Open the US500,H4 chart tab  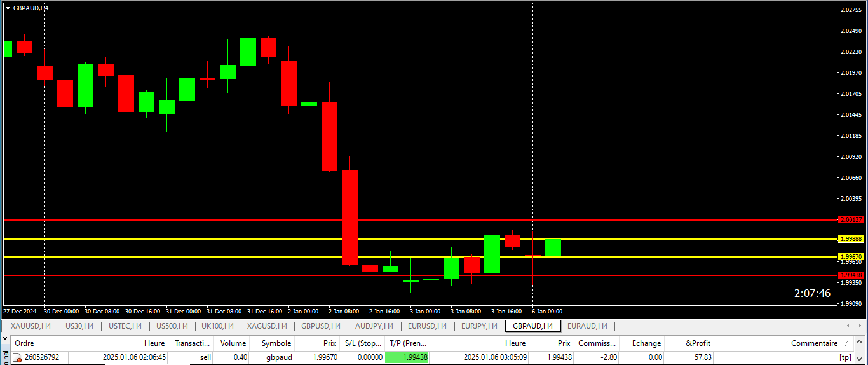pos(172,326)
